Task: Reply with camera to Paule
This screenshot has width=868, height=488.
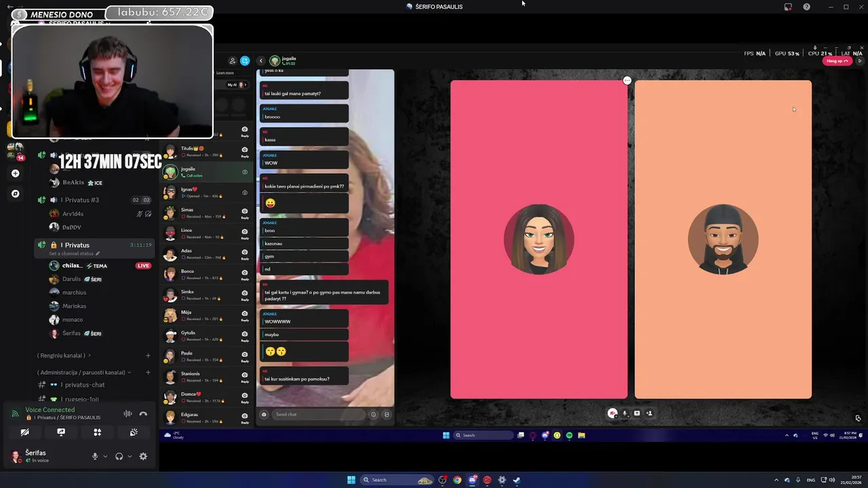Action: point(245,356)
